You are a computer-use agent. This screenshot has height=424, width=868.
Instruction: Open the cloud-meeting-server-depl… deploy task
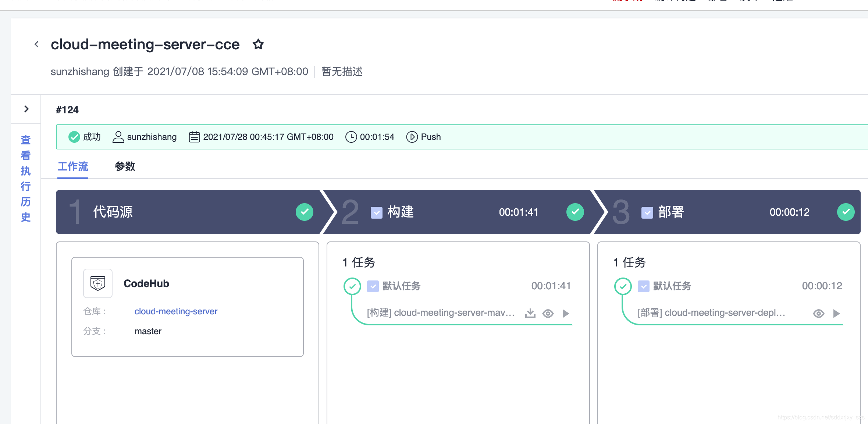[x=711, y=312]
